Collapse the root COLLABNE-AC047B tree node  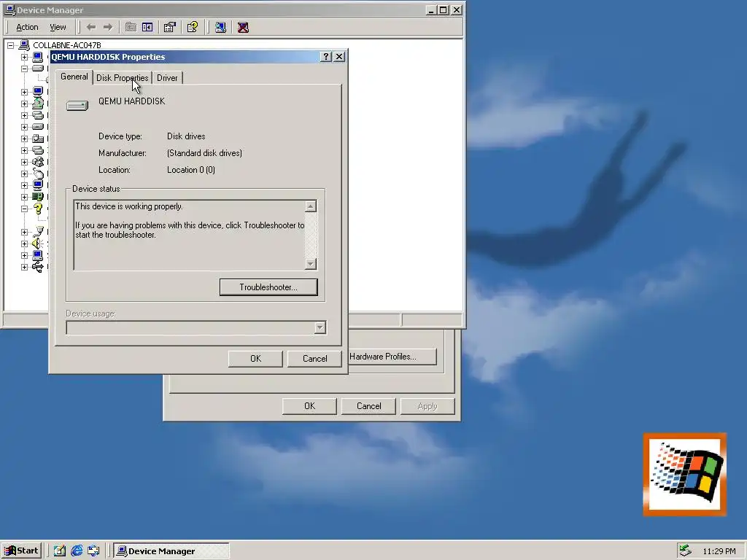point(10,45)
